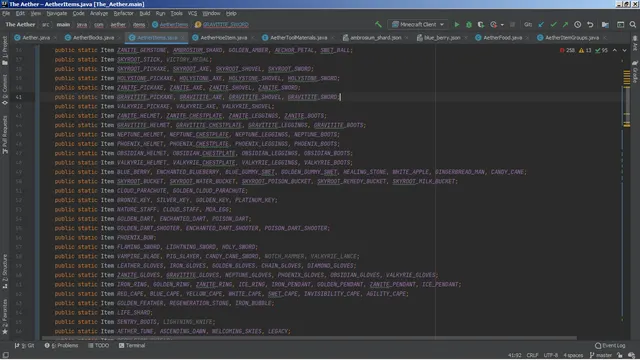The image size is (640, 360).
Task: Rollback changes with undo arrow icon
Action: click(x=590, y=24)
